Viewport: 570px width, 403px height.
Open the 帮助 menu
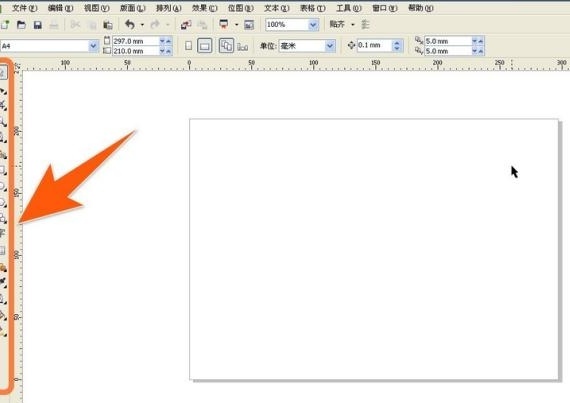pyautogui.click(x=421, y=8)
